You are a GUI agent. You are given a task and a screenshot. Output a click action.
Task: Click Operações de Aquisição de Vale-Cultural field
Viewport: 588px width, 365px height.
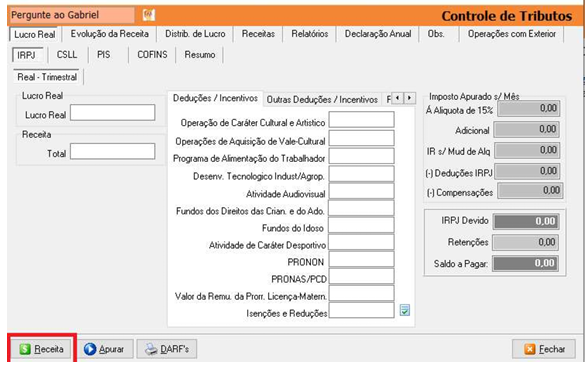click(362, 138)
